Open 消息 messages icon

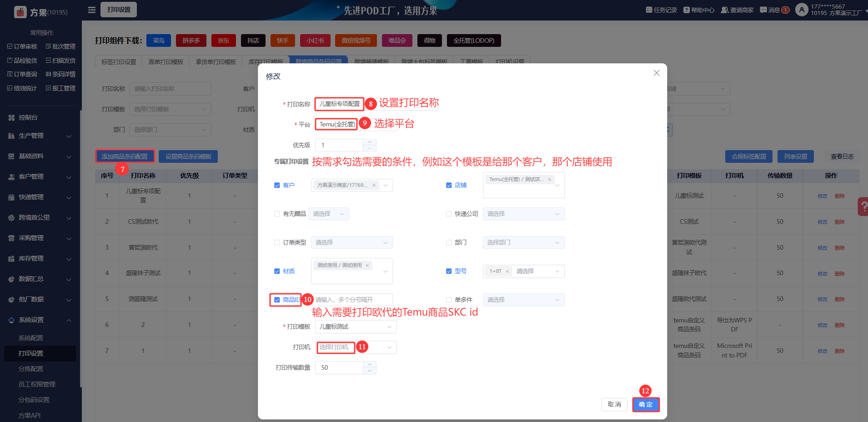(x=763, y=10)
